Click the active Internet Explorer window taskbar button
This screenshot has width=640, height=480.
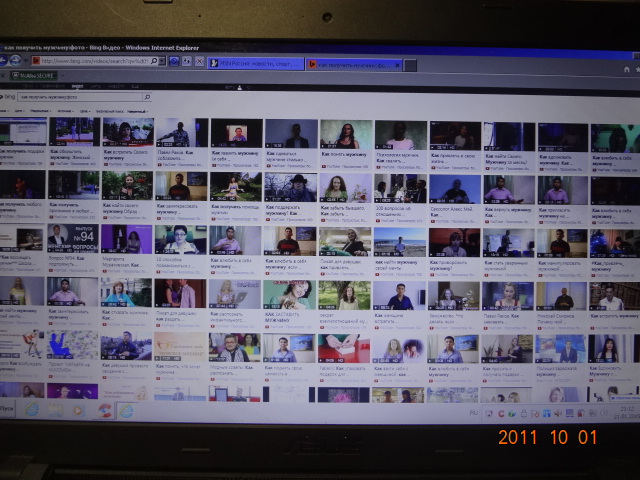(127, 411)
